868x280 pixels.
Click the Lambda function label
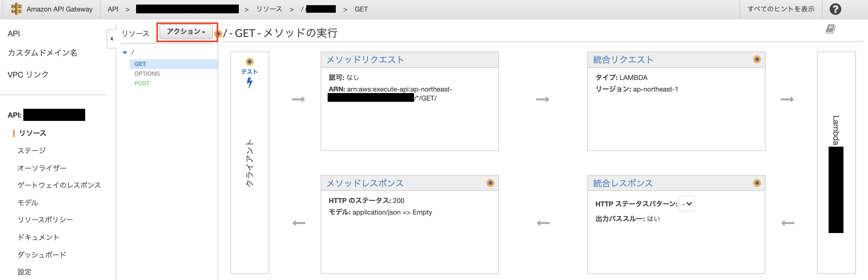click(836, 130)
